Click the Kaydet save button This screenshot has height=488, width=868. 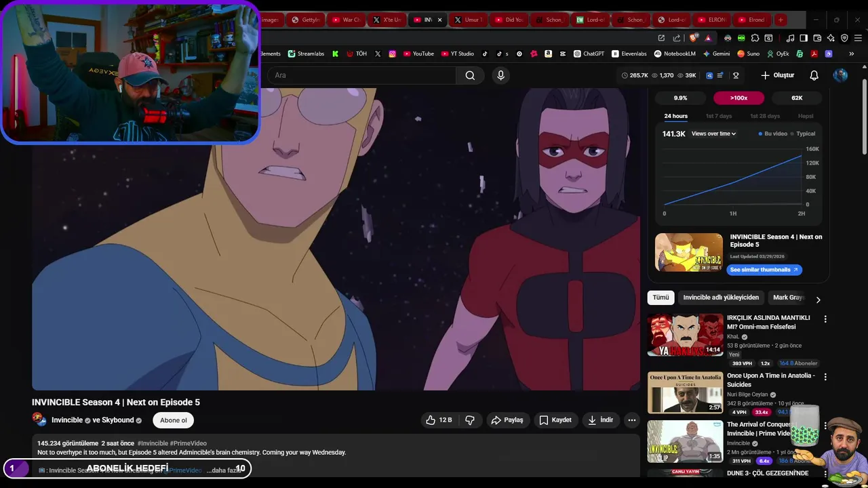555,420
